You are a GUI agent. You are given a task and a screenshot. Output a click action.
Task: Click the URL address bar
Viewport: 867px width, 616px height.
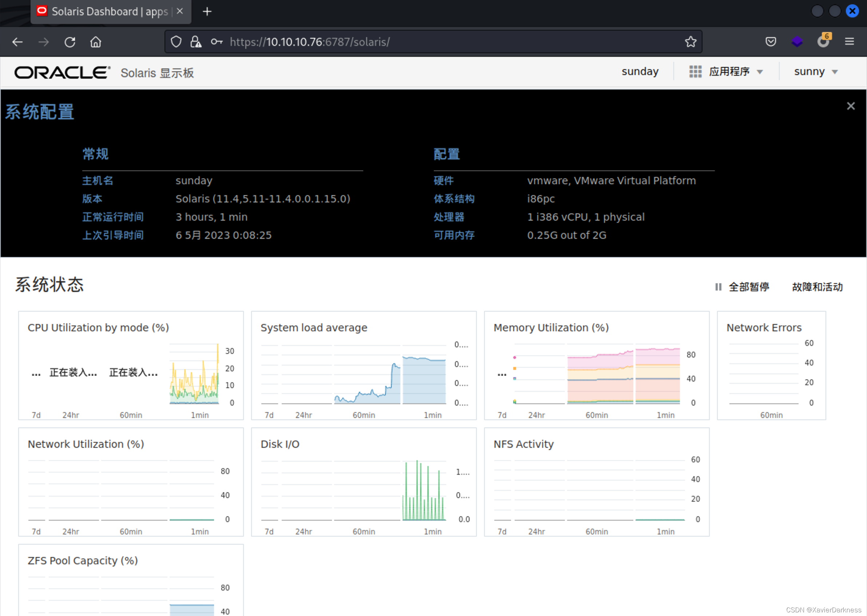pyautogui.click(x=433, y=42)
